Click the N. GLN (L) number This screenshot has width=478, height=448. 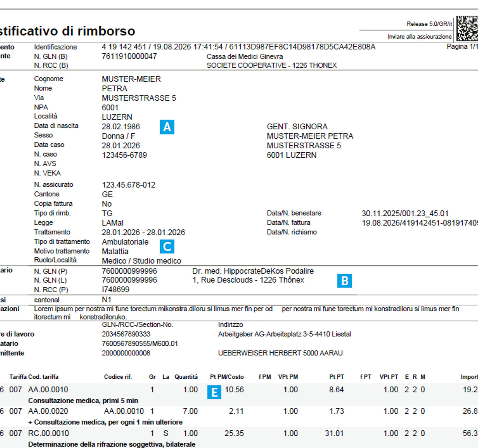click(129, 280)
